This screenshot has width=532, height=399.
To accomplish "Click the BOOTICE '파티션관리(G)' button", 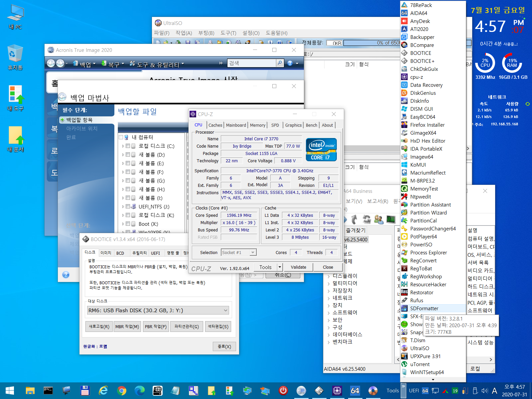I will [187, 327].
